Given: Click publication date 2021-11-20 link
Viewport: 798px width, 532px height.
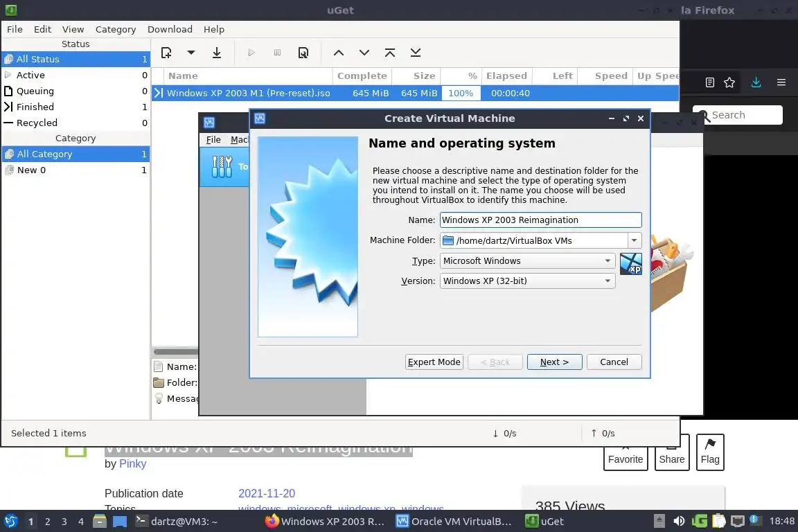Looking at the screenshot, I should click(x=267, y=493).
